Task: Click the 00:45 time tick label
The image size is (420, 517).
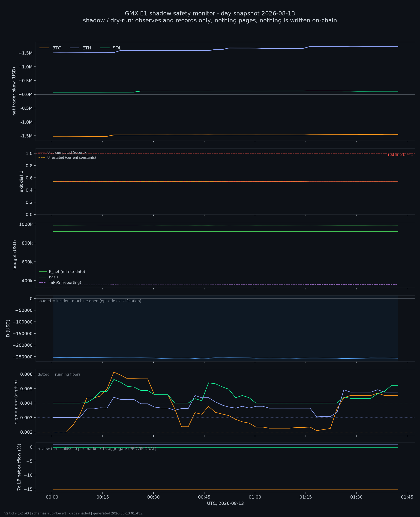Action: click(204, 497)
